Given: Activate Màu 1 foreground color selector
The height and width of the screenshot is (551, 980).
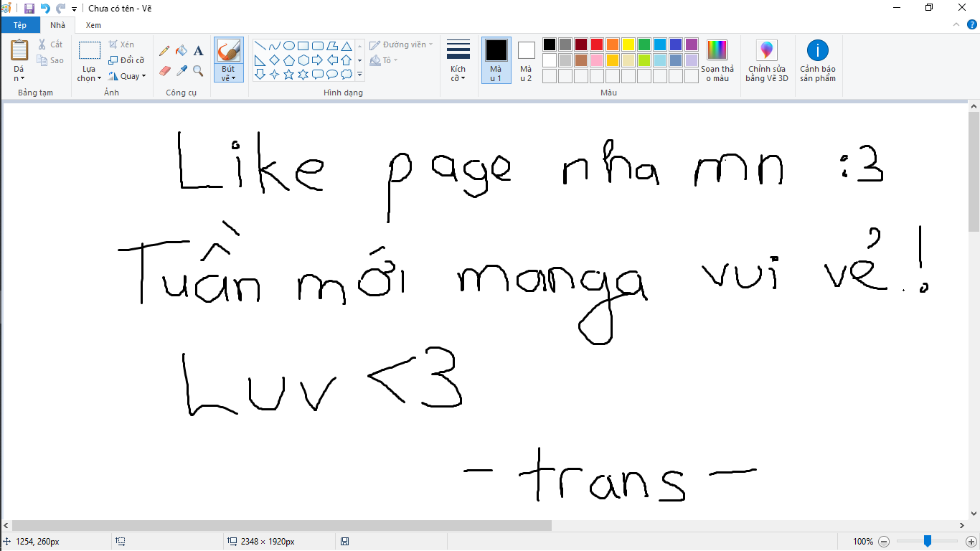Looking at the screenshot, I should point(496,60).
